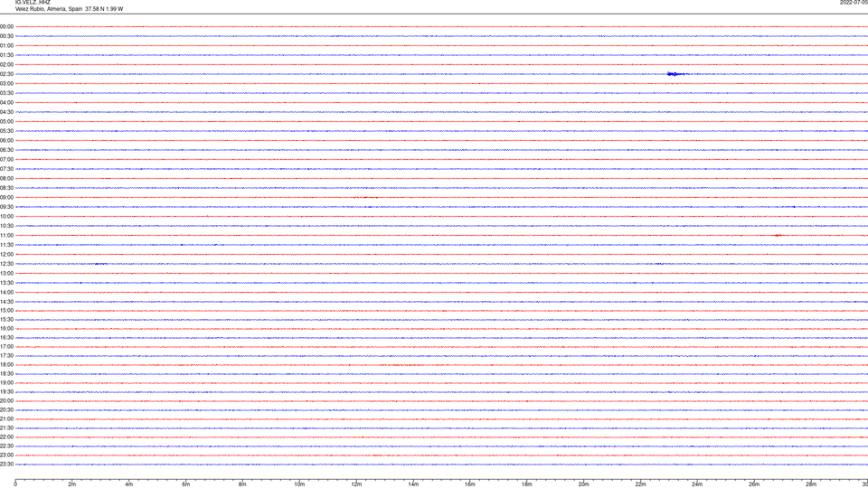Select the 17:00 time label

(x=6, y=347)
